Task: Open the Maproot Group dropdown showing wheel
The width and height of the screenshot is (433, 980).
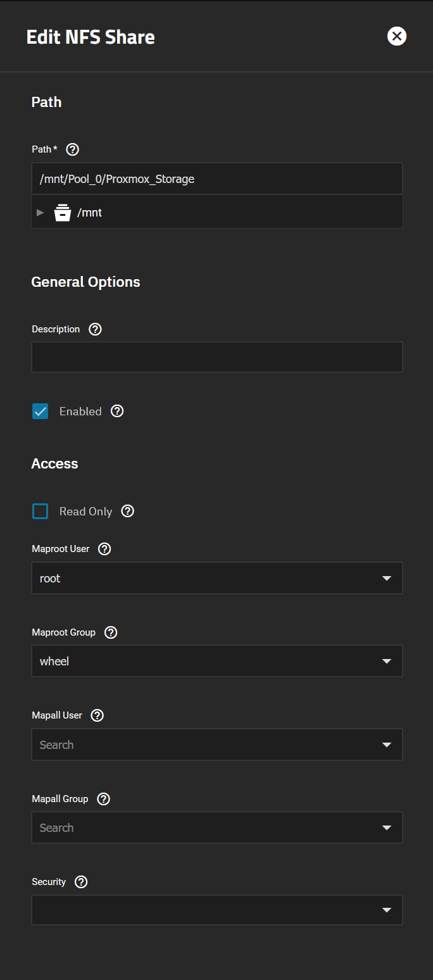Action: tap(217, 661)
